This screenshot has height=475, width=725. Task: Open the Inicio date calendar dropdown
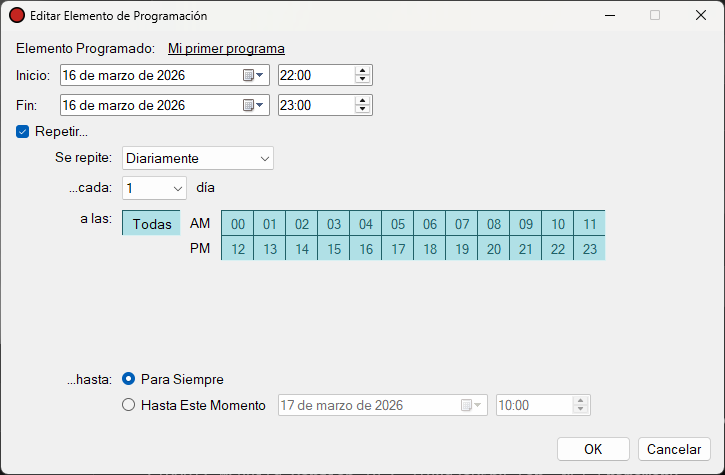tap(253, 75)
